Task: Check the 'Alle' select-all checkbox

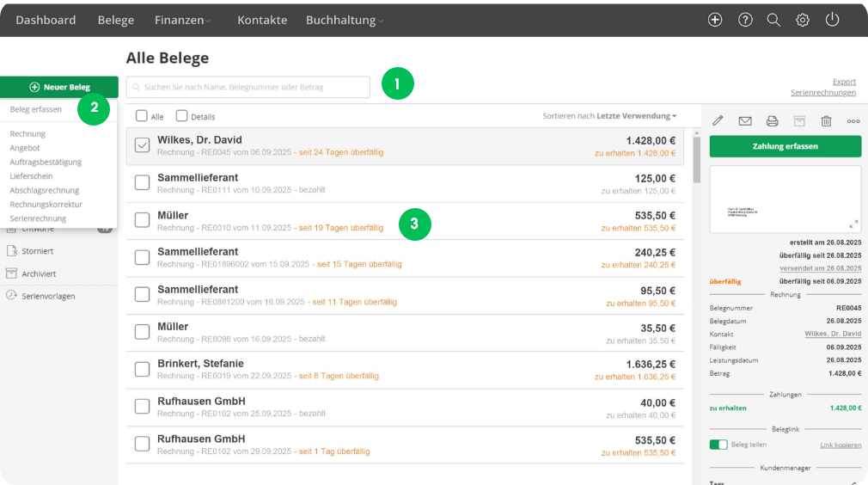Action: click(x=142, y=116)
